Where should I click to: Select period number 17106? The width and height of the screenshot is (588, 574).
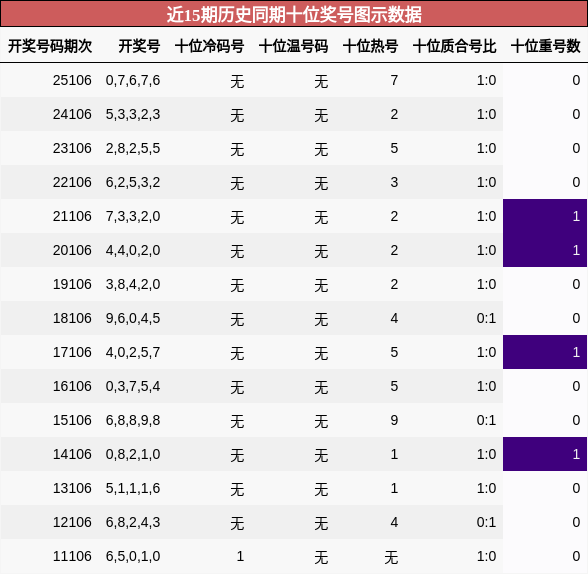(72, 352)
